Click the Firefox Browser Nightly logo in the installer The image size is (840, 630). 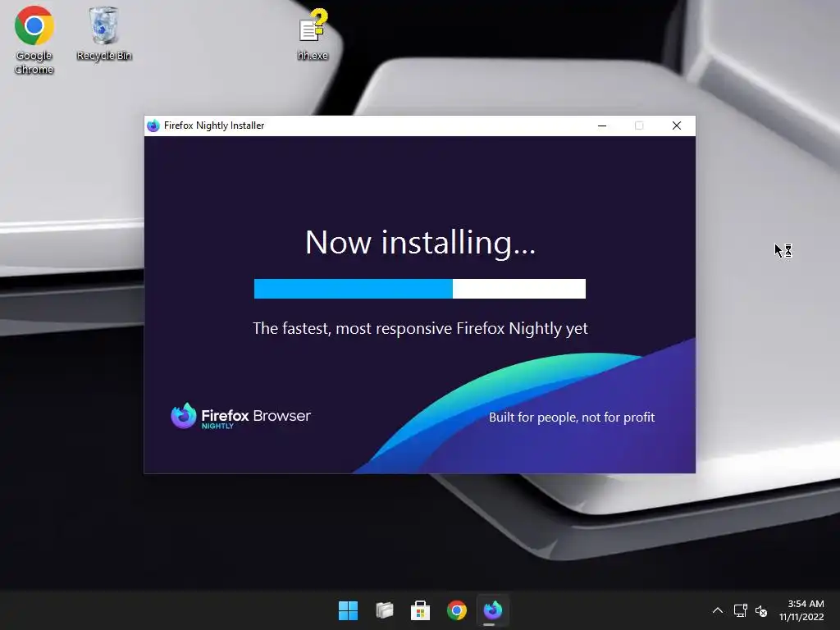click(x=240, y=416)
